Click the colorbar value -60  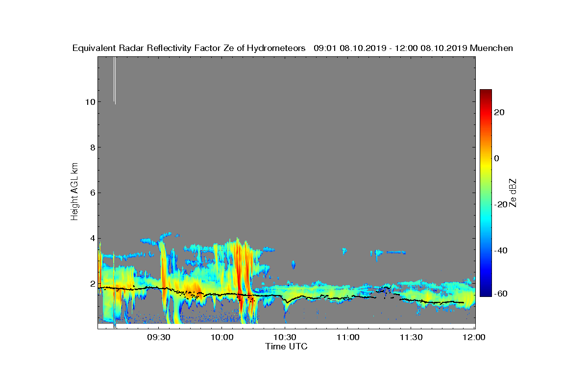pyautogui.click(x=501, y=294)
